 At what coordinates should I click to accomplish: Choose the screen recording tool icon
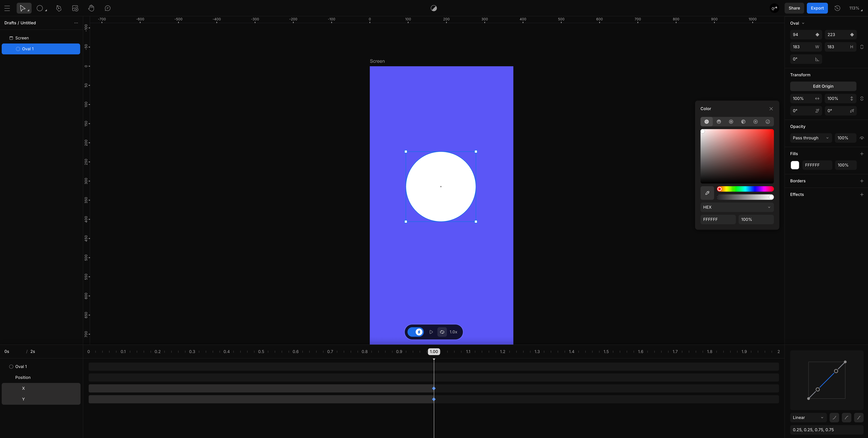[x=75, y=8]
